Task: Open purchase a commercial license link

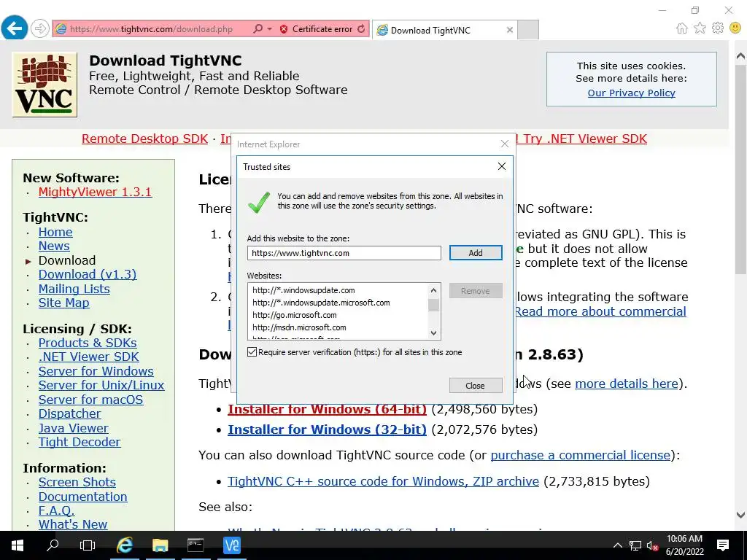Action: [x=580, y=455]
